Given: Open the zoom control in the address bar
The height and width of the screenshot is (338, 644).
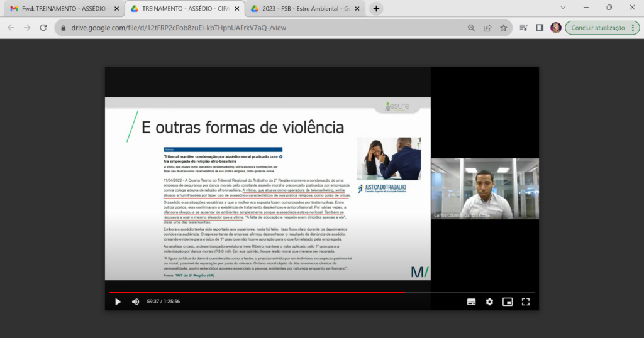Looking at the screenshot, I should tap(471, 28).
